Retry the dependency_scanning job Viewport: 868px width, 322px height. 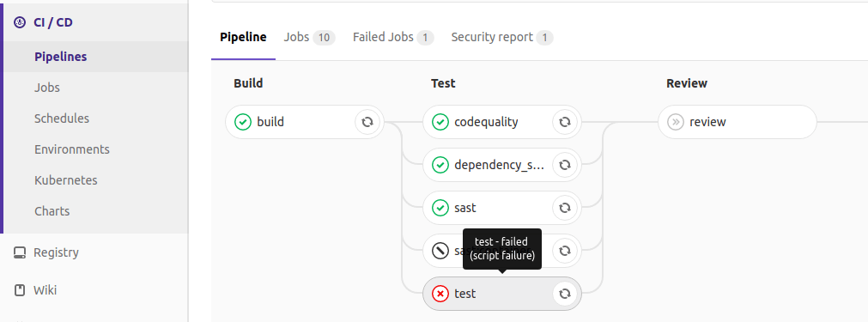(565, 165)
